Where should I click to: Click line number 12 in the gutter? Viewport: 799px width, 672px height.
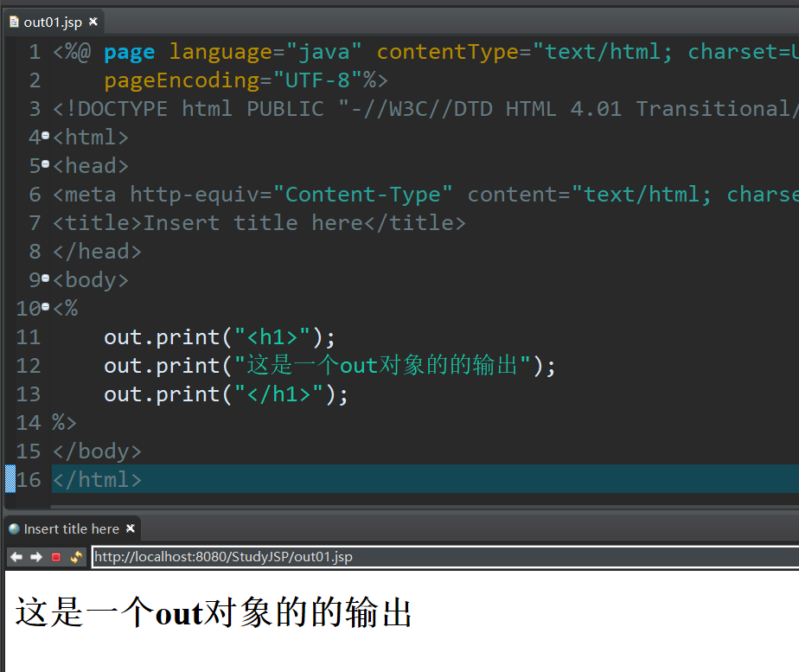point(29,366)
